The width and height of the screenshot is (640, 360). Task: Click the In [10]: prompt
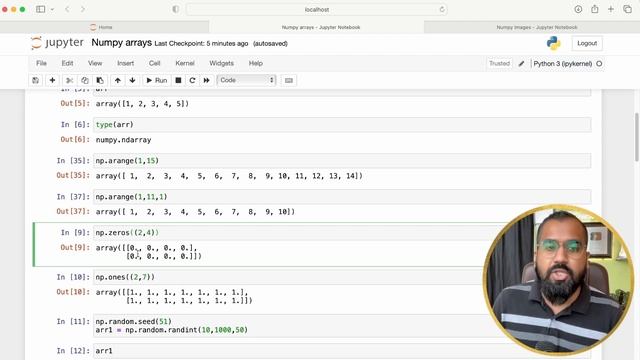click(x=73, y=277)
